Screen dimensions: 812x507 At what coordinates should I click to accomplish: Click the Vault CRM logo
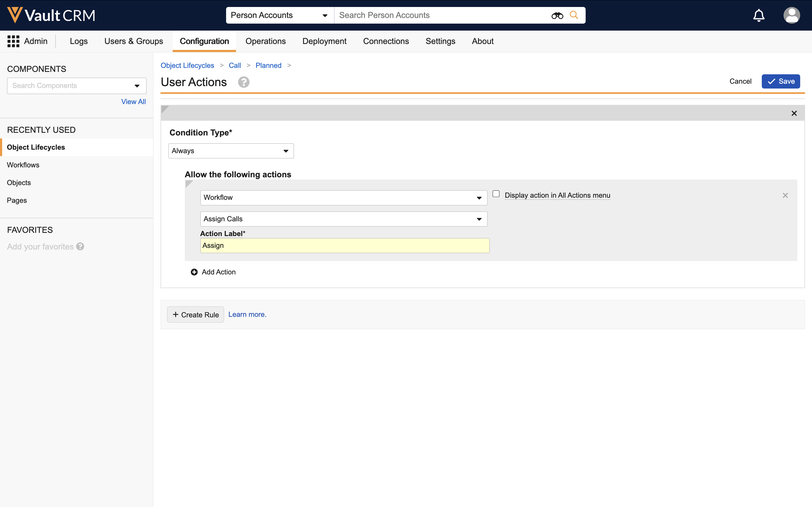click(x=51, y=15)
